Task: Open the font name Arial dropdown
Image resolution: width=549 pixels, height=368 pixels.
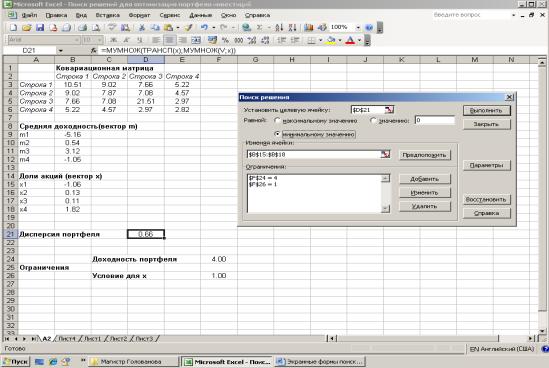Action: coord(77,40)
